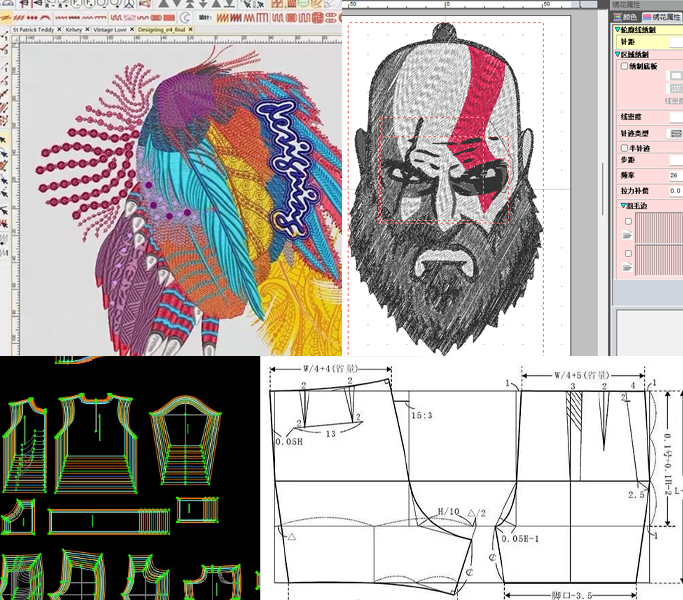Viewport: 683px width, 600px height.
Task: Collapse the 羽毛边 section
Action: point(623,205)
